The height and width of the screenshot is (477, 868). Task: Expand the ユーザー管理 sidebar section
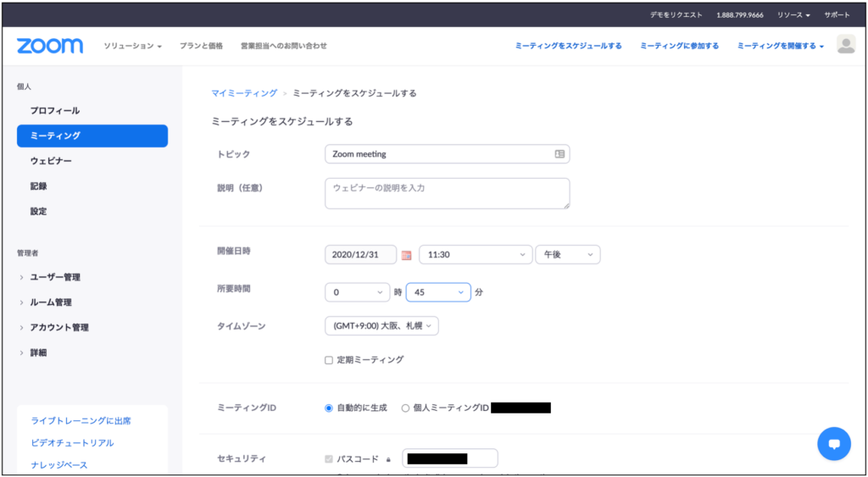tap(55, 277)
